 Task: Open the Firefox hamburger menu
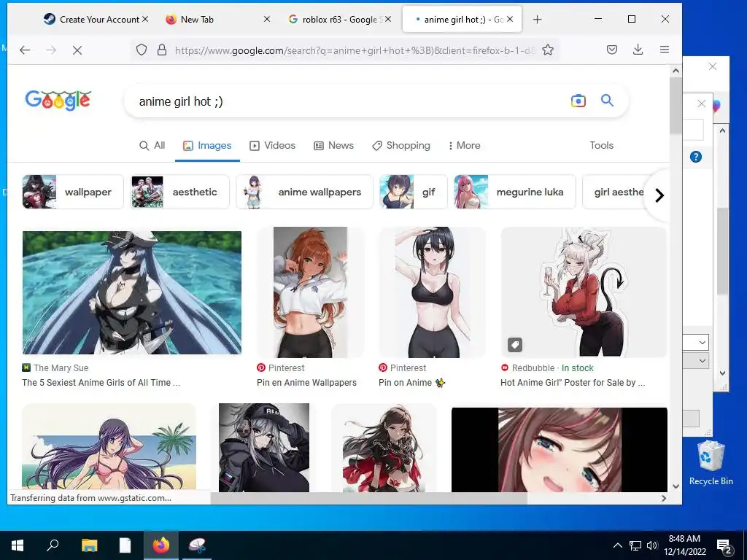point(665,50)
